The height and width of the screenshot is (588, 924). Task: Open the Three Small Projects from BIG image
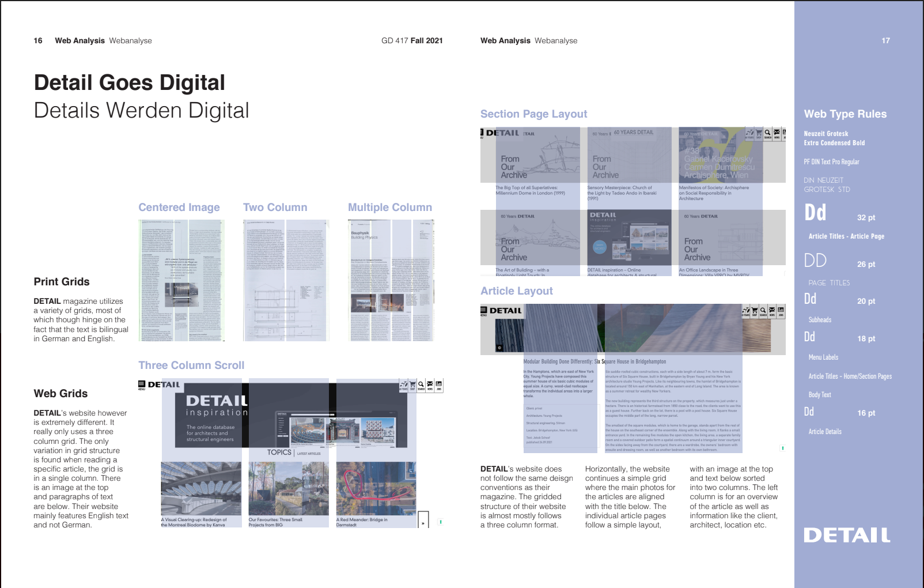coord(289,488)
